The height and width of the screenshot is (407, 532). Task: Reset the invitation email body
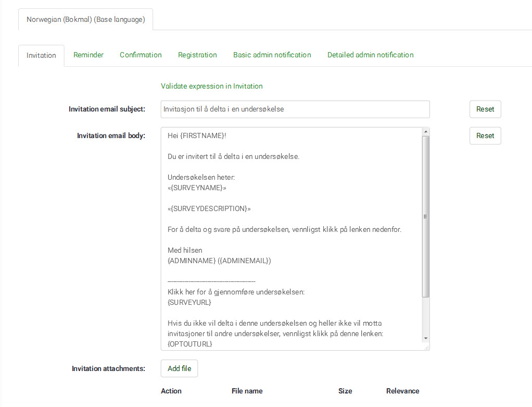(x=485, y=135)
